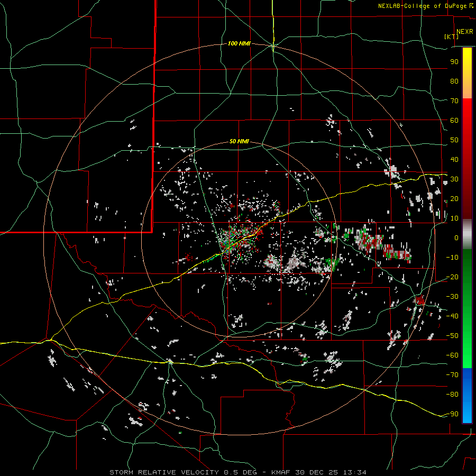
Task: Click the 0 value on velocity scale
Action: pyautogui.click(x=456, y=238)
